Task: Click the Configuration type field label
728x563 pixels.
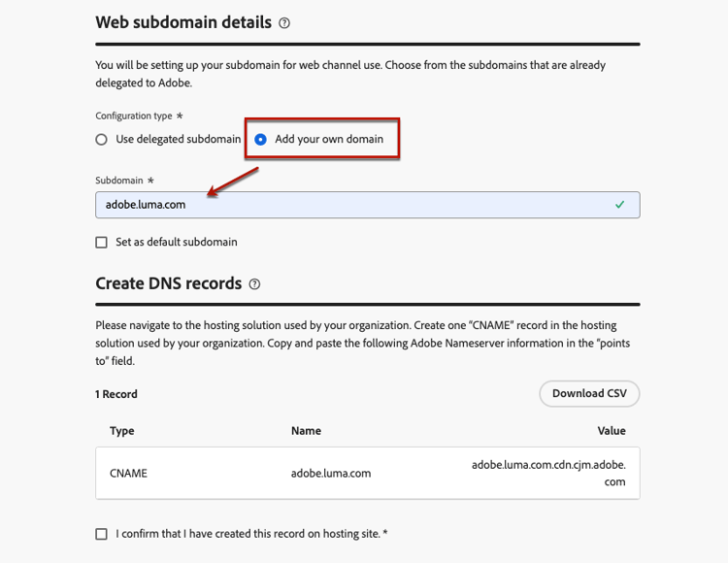Action: 134,116
